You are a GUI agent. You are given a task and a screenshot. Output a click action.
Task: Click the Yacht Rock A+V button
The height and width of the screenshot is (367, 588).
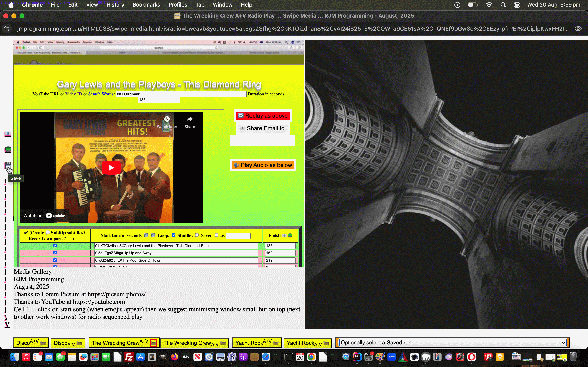click(257, 343)
